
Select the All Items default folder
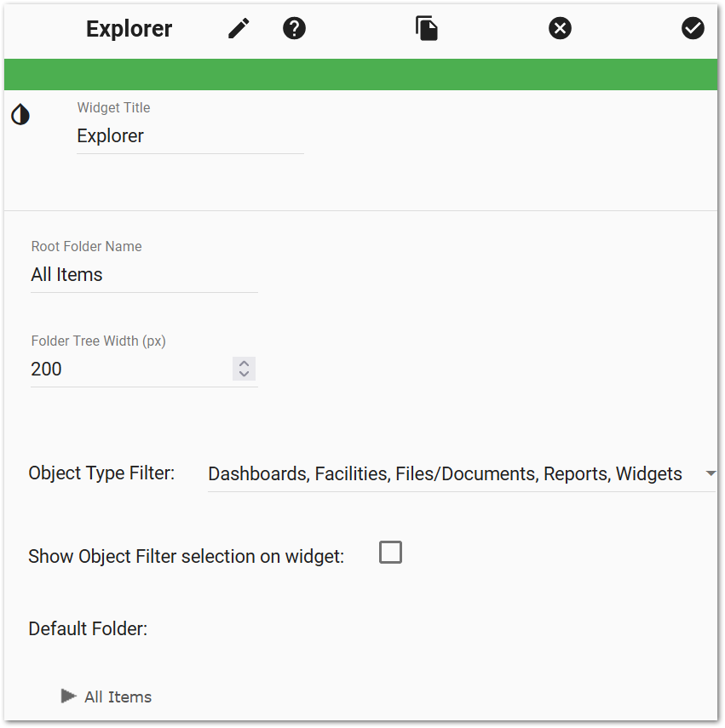click(118, 696)
